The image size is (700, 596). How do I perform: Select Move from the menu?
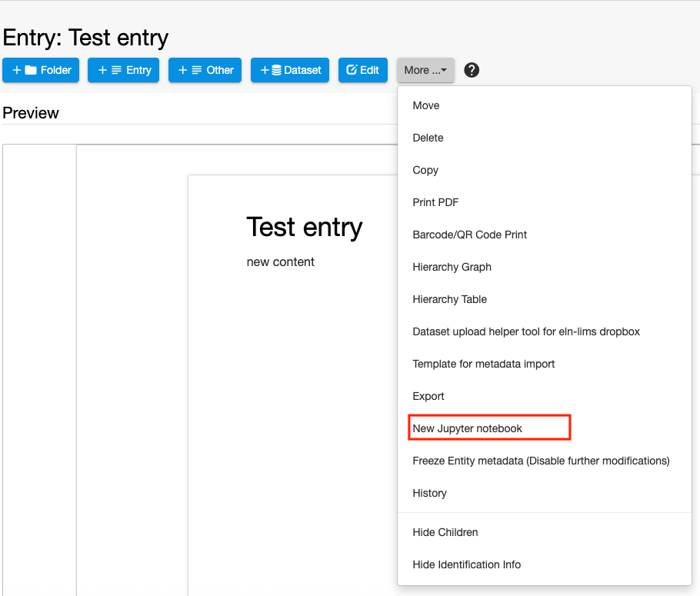[544, 106]
